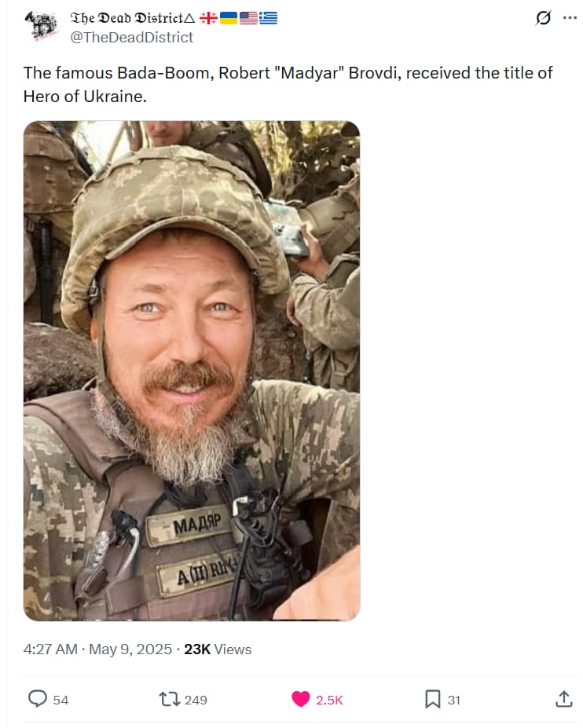Click the tweet text about Hero of Ukraine
This screenshot has width=583, height=728.
coord(288,85)
